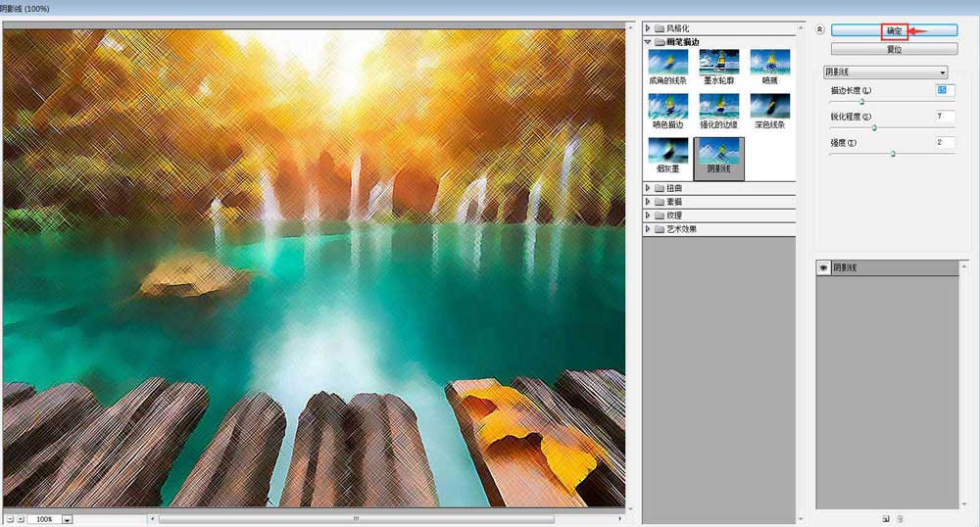The height and width of the screenshot is (527, 980).
Task: Click the folder icon beside 艺术效果
Action: click(659, 228)
